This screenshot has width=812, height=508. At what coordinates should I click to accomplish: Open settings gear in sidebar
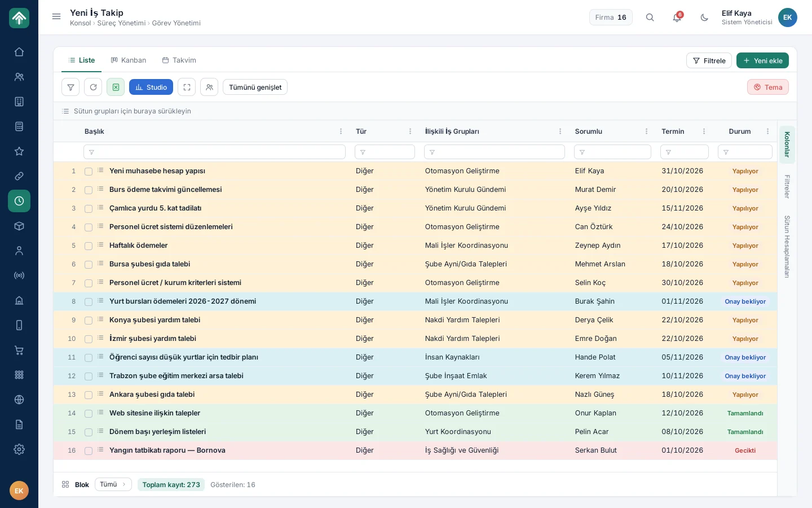[19, 449]
